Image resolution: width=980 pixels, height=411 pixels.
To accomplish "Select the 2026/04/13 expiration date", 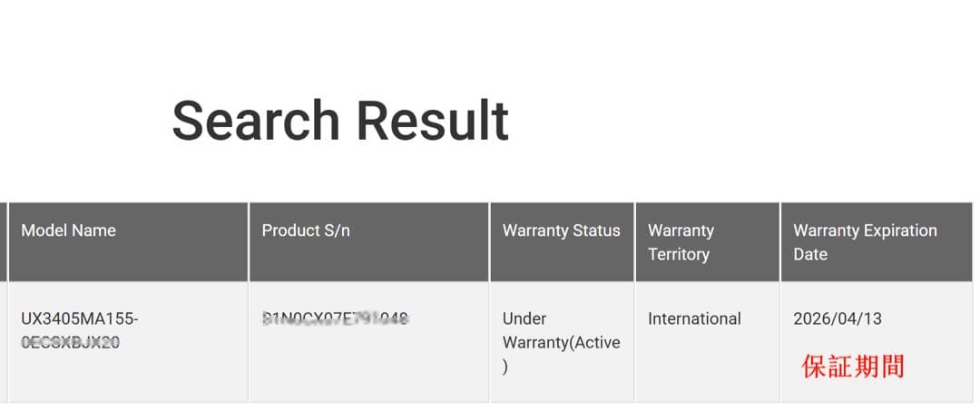I will click(837, 318).
